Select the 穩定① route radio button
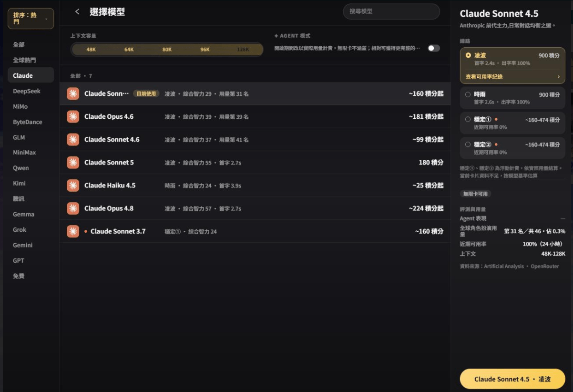This screenshot has width=573, height=392. 468,119
